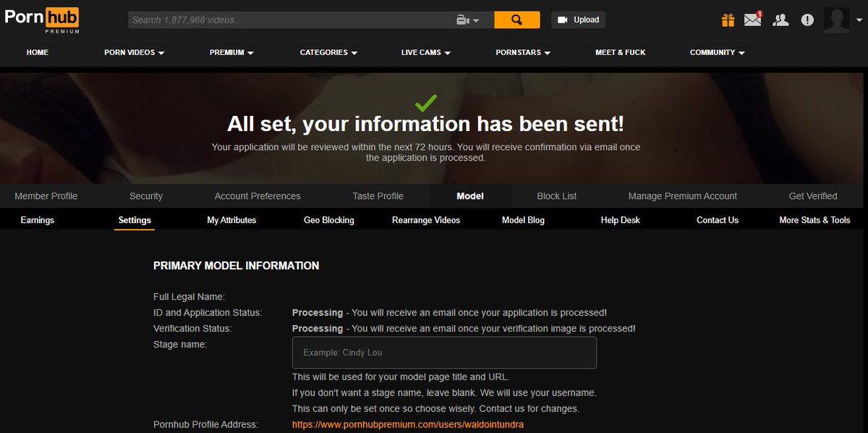The height and width of the screenshot is (433, 868).
Task: Go to the Home menu item
Action: tap(38, 52)
